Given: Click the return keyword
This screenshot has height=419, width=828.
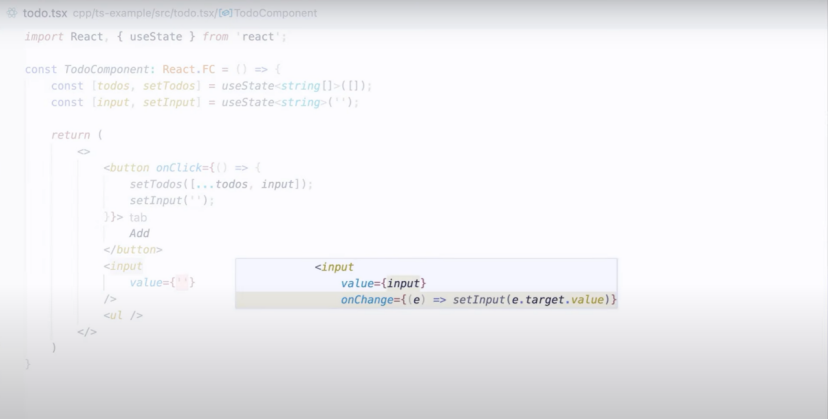Looking at the screenshot, I should pos(70,135).
